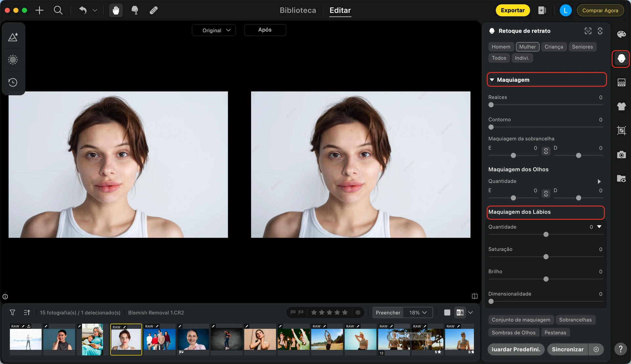Screen dimensions: 631x364
Task: Open the crop and transform tool
Action: click(x=621, y=130)
